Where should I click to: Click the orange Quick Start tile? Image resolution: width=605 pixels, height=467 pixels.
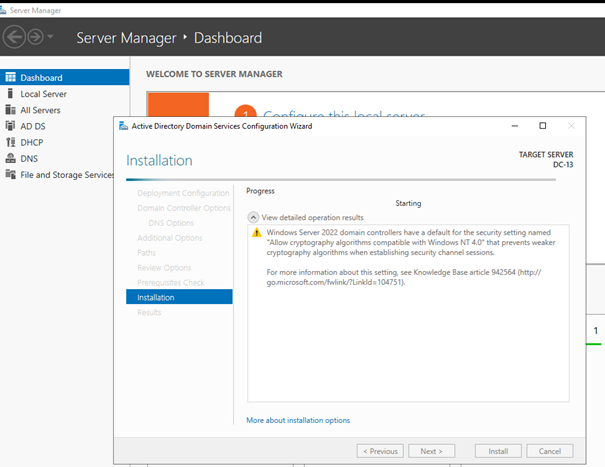point(178,104)
